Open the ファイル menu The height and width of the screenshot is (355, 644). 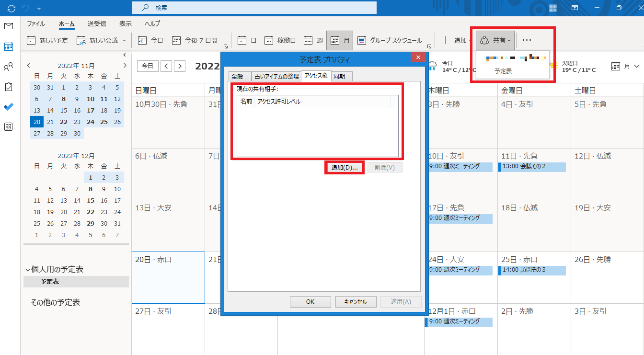tap(36, 23)
